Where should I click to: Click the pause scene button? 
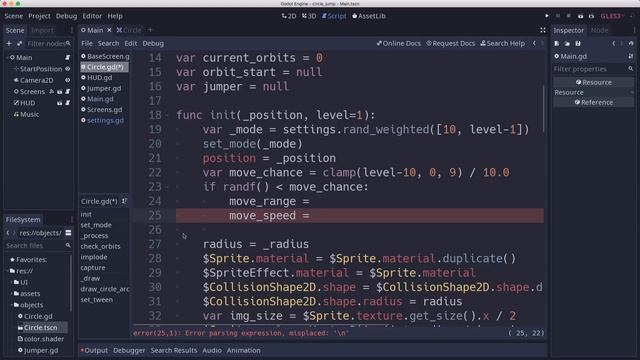click(558, 16)
